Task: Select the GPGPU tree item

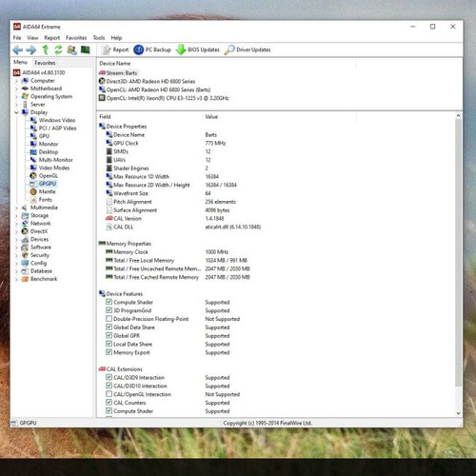Action: click(x=43, y=184)
